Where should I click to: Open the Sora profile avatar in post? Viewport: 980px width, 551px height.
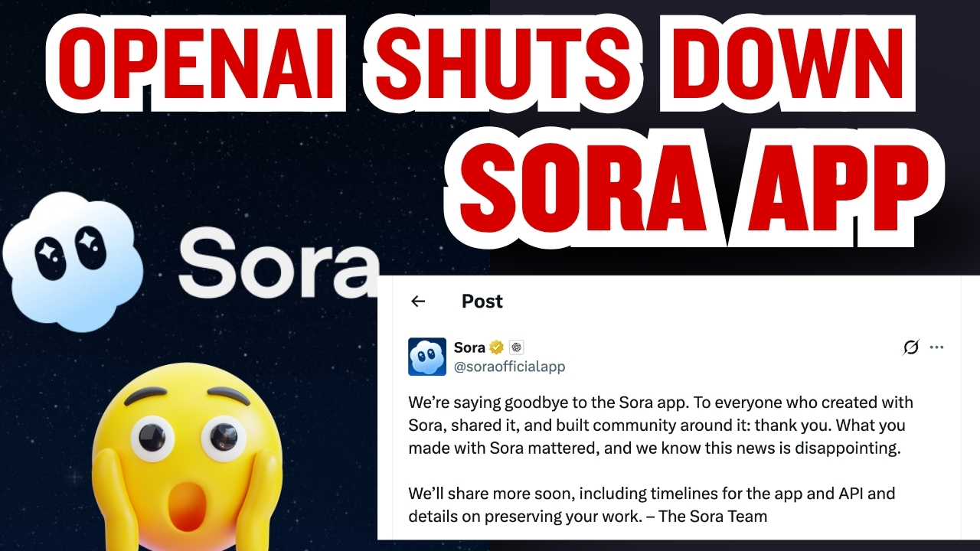(x=427, y=357)
